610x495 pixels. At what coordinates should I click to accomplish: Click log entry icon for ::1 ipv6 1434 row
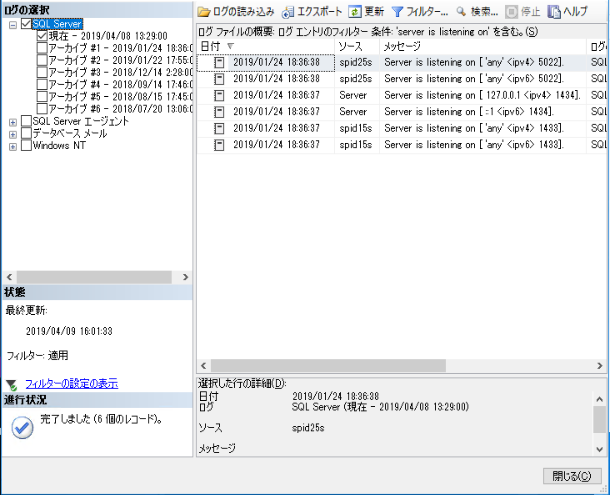pyautogui.click(x=219, y=112)
